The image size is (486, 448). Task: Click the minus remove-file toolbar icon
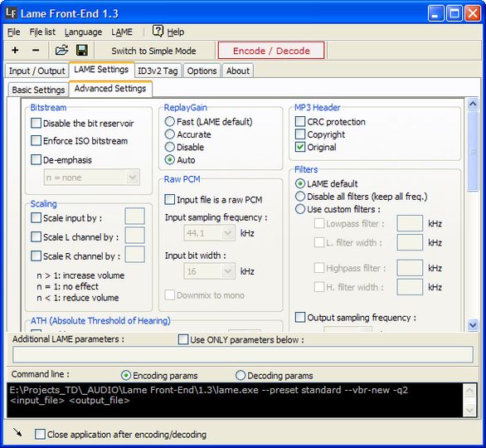pos(36,50)
